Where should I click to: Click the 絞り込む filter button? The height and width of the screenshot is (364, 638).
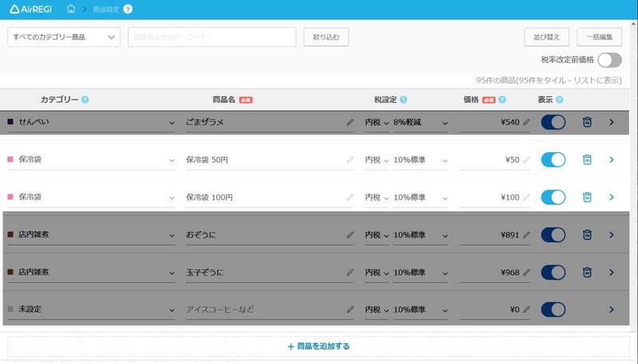pyautogui.click(x=326, y=37)
